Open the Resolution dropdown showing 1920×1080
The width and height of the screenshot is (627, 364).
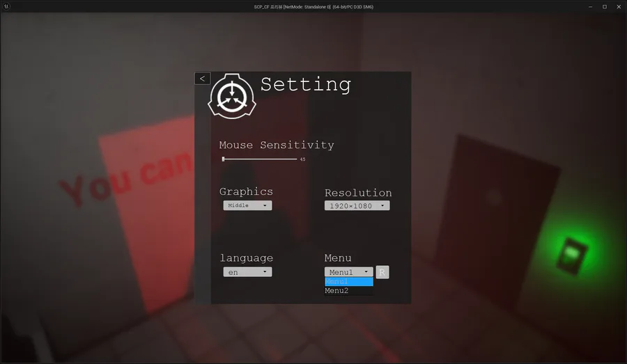tap(357, 205)
